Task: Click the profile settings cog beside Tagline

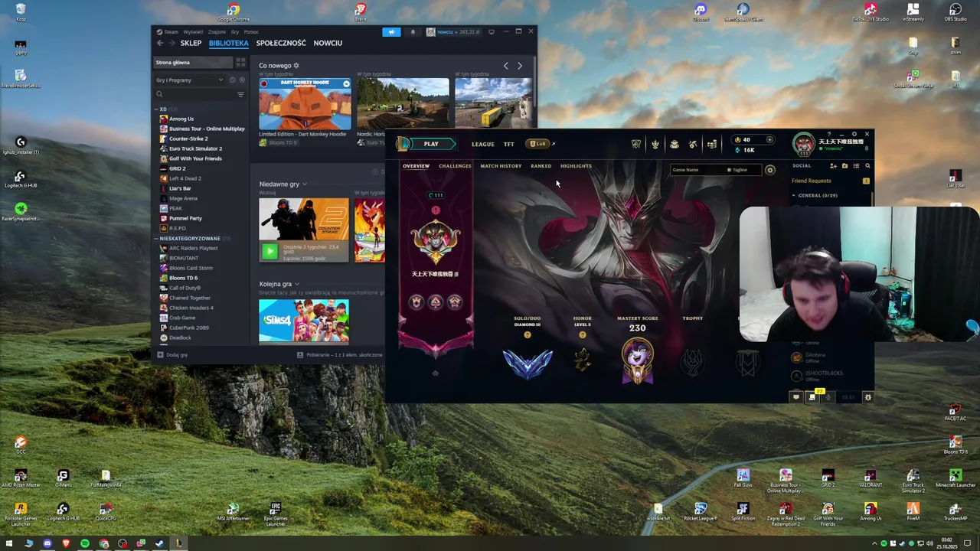Action: (x=770, y=170)
